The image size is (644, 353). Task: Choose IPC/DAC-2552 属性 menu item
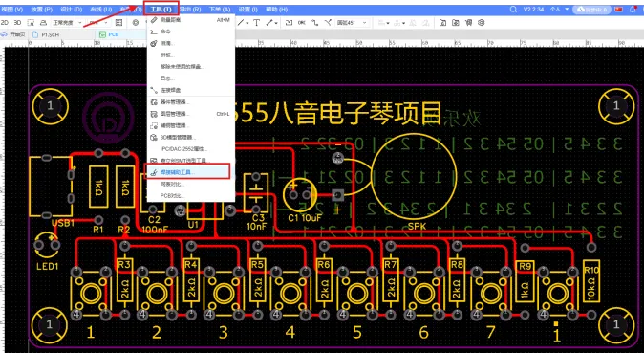tap(190, 149)
